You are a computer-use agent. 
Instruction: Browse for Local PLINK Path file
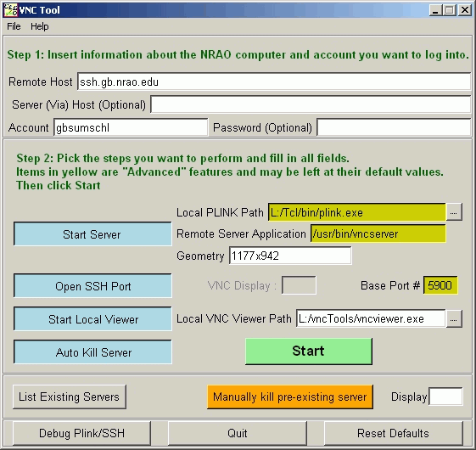pyautogui.click(x=454, y=212)
